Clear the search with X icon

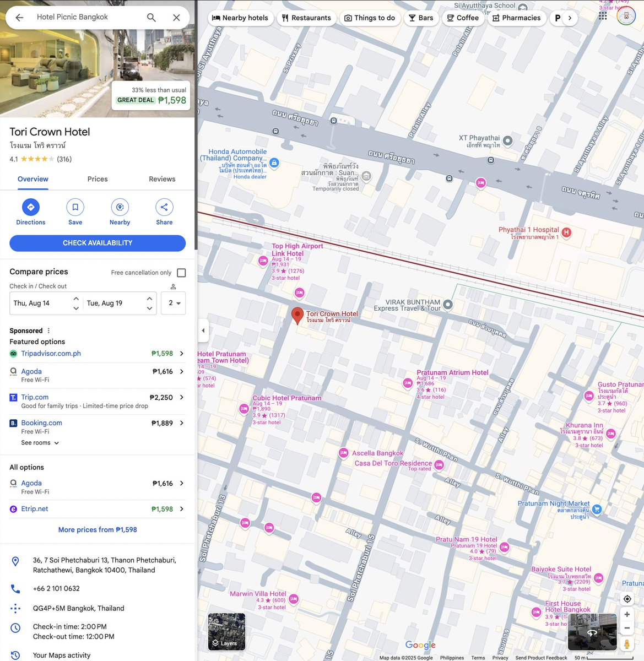pos(176,18)
